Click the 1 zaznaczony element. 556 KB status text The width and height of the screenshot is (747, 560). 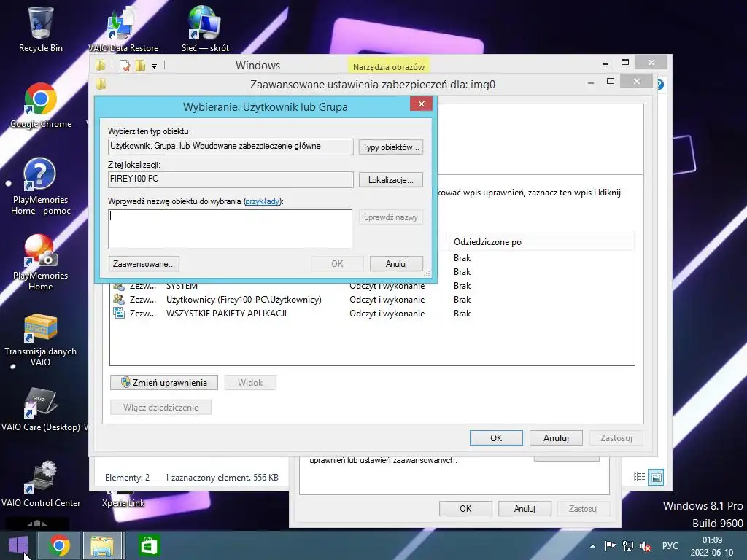[x=222, y=477]
